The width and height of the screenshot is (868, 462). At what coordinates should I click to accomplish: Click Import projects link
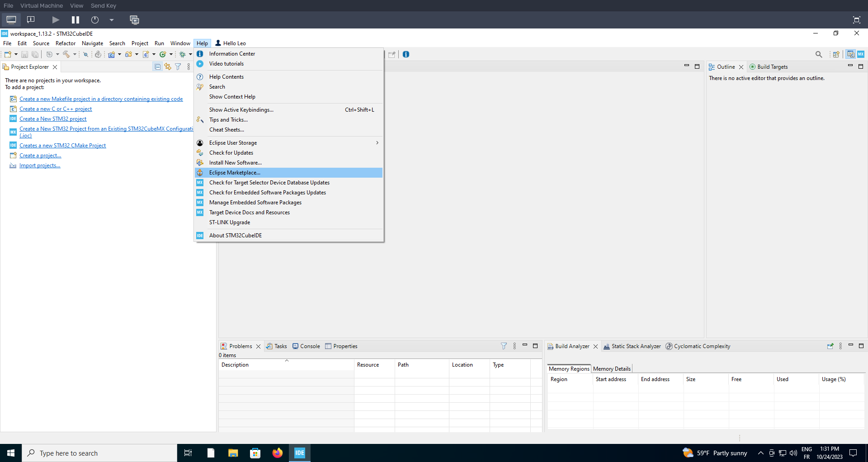(x=40, y=165)
